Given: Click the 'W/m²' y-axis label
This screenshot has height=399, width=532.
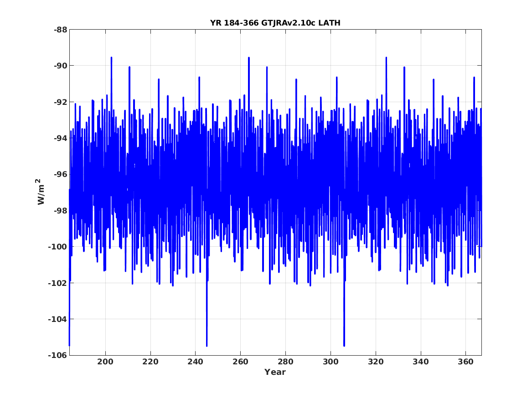Looking at the screenshot, I should click(x=40, y=192).
